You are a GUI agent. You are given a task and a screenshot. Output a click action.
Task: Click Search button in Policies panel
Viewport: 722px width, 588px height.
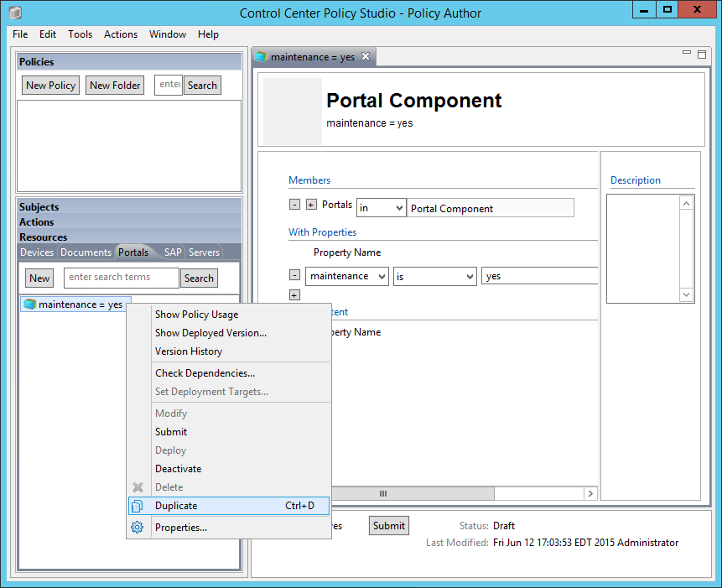pos(202,86)
